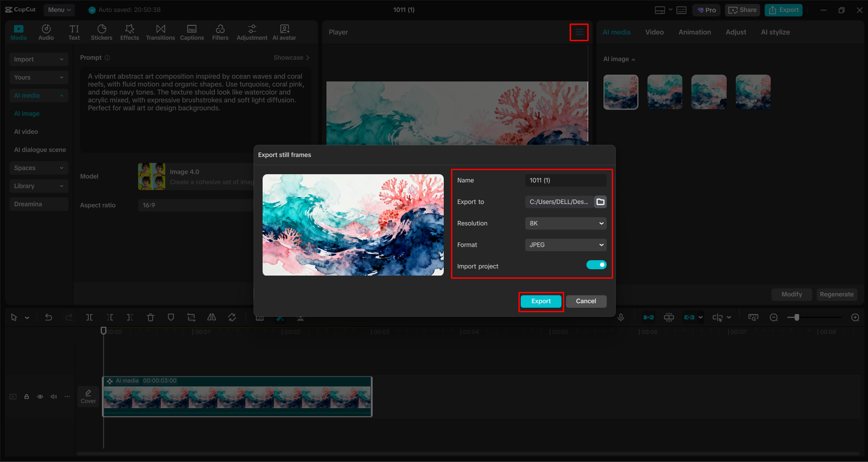
Task: Open the Stickers panel
Action: click(101, 32)
